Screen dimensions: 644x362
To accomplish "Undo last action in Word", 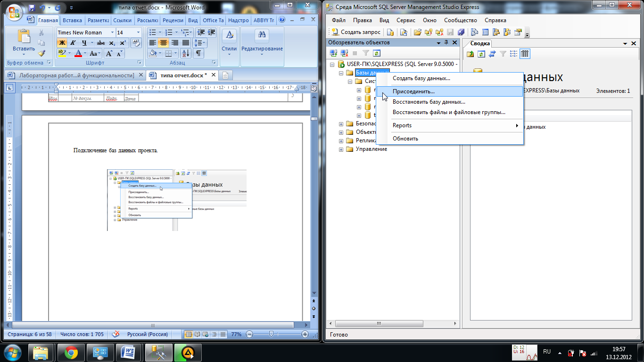I will [x=42, y=8].
